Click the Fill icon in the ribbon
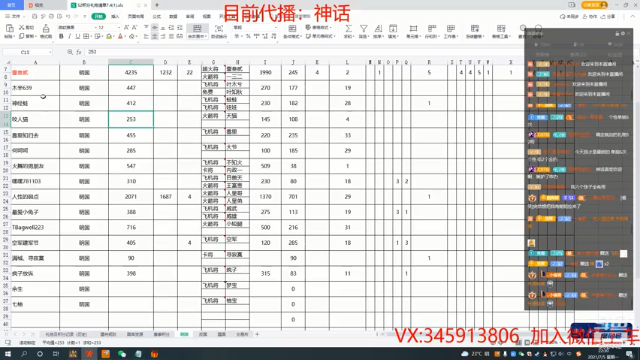The image size is (640, 360). click(x=393, y=28)
